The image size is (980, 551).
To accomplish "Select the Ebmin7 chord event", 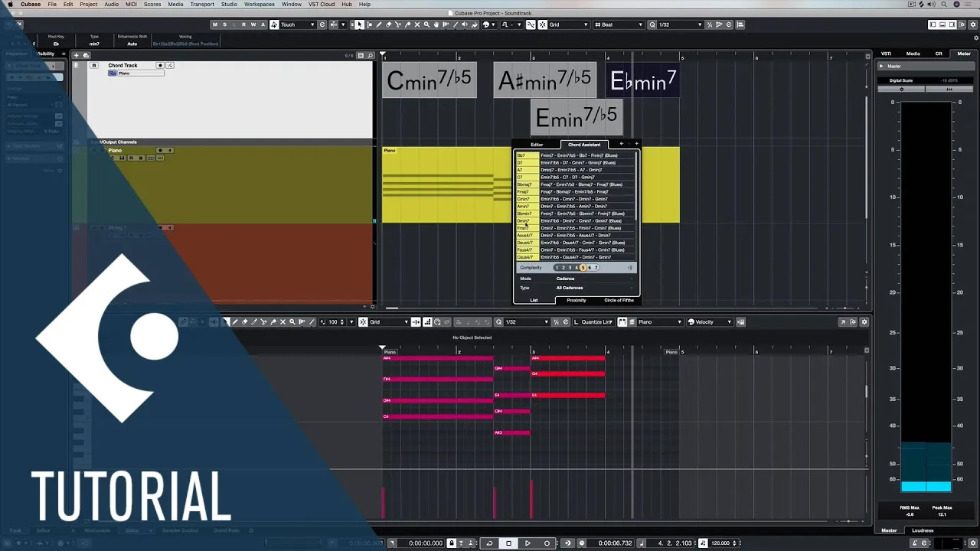I will point(643,80).
